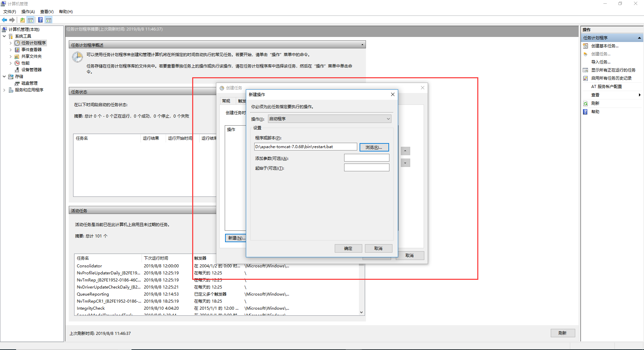Click the Forward arrow toolbar icon
644x350 pixels.
[x=12, y=20]
